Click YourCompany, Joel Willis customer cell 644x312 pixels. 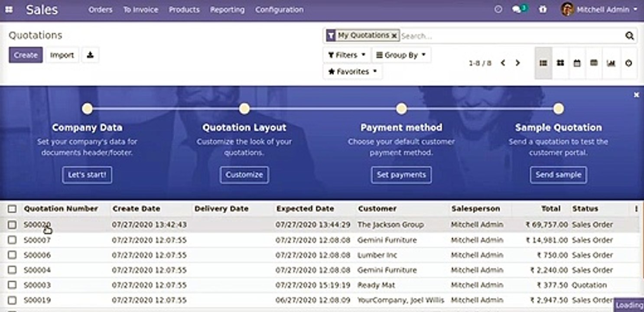tap(401, 300)
